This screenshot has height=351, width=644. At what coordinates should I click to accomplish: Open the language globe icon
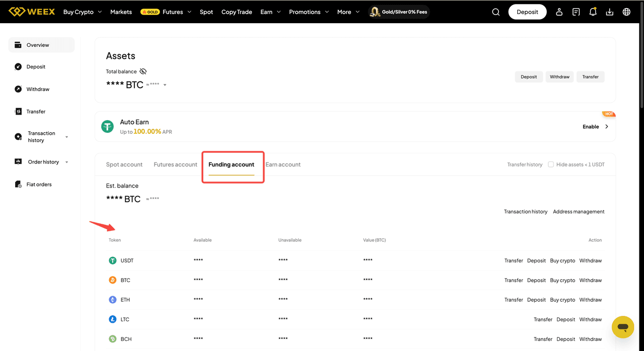point(626,12)
